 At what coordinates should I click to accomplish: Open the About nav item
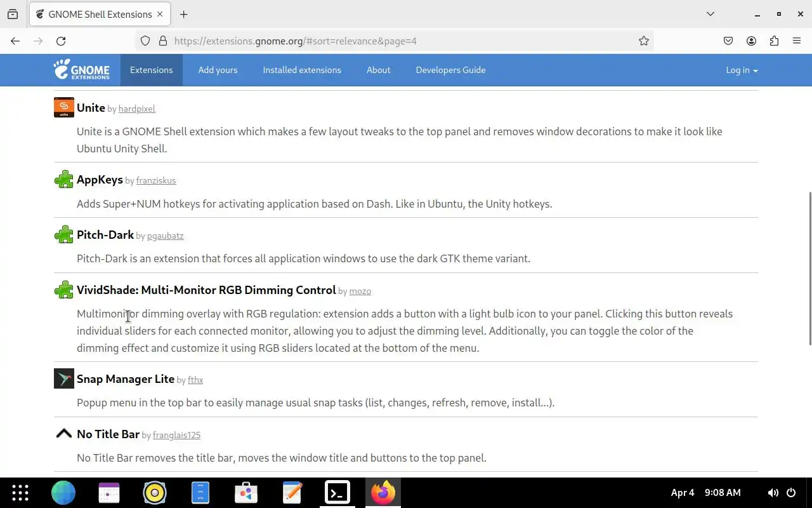(378, 70)
